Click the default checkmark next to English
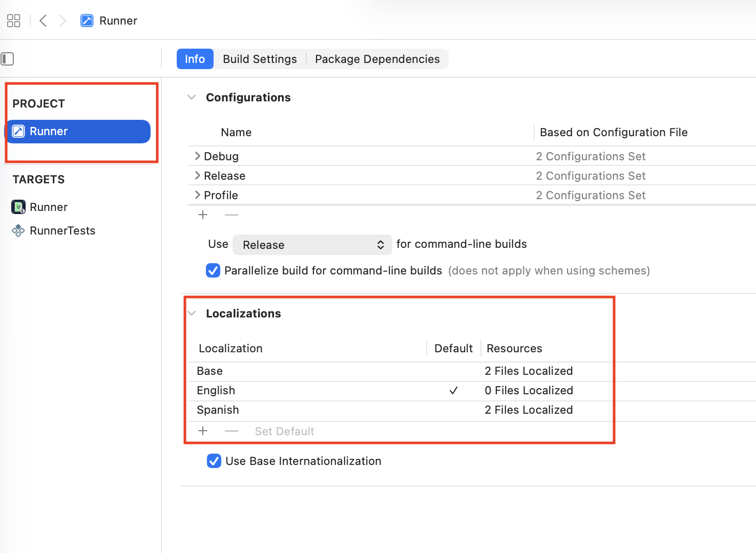The width and height of the screenshot is (756, 553). point(453,390)
